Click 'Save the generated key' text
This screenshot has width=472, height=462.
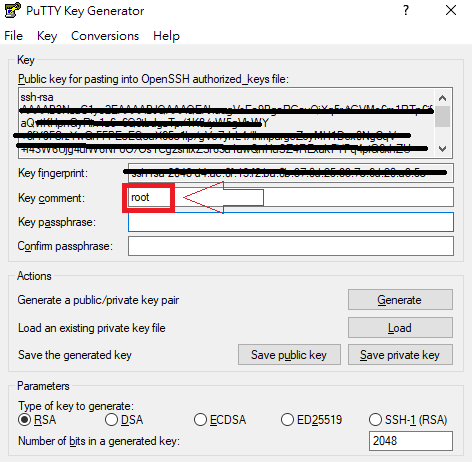tap(75, 355)
